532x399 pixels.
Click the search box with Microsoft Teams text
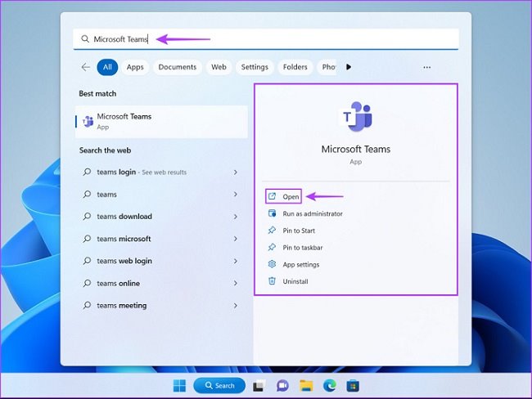266,39
